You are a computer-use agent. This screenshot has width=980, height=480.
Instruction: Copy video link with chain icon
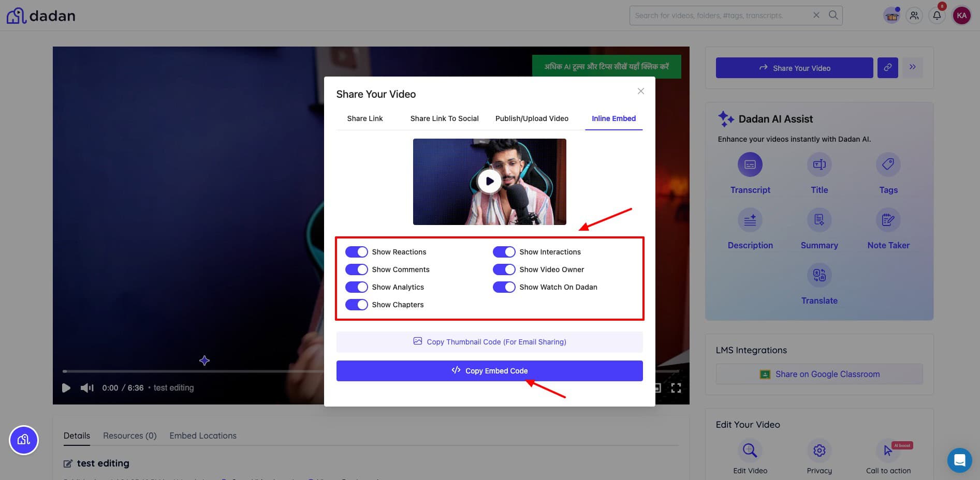(x=887, y=68)
